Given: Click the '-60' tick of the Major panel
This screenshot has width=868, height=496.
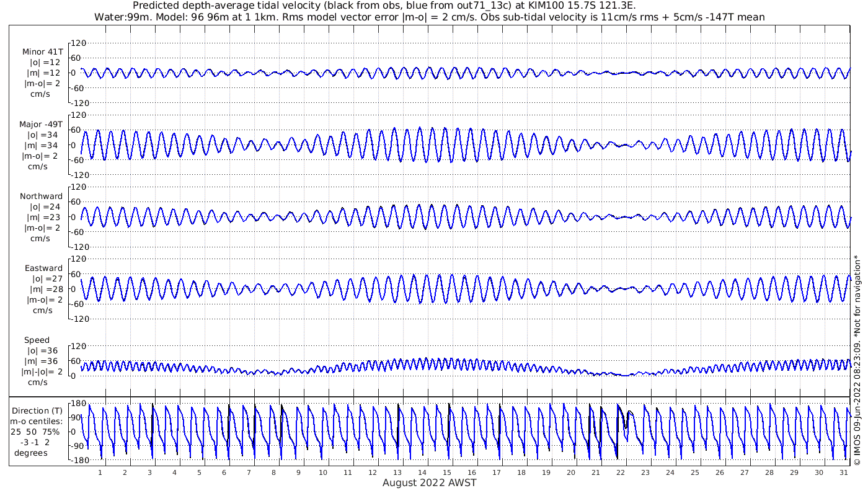Looking at the screenshot, I should pyautogui.click(x=79, y=159).
